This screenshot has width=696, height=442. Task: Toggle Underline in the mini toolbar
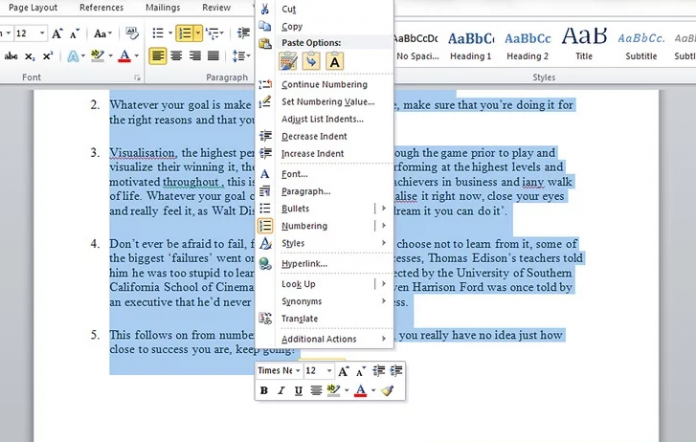pos(298,390)
